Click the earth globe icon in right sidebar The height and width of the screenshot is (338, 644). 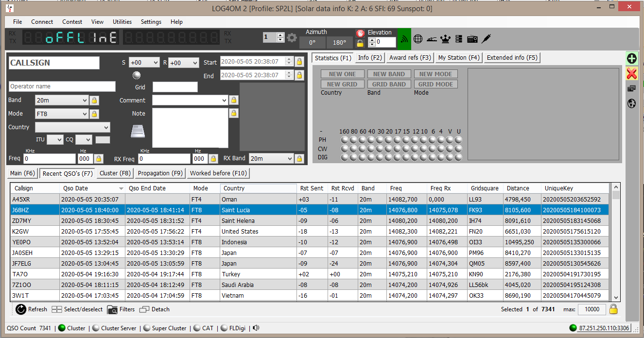point(631,103)
